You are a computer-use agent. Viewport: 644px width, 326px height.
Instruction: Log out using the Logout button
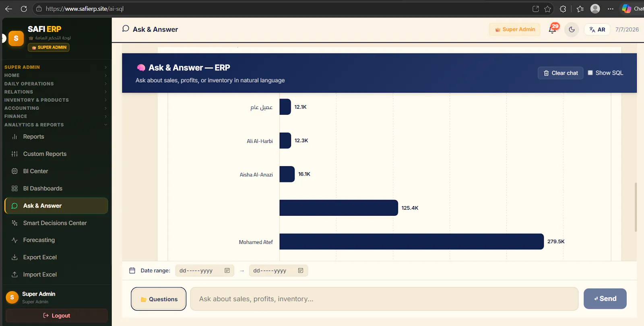click(x=56, y=316)
